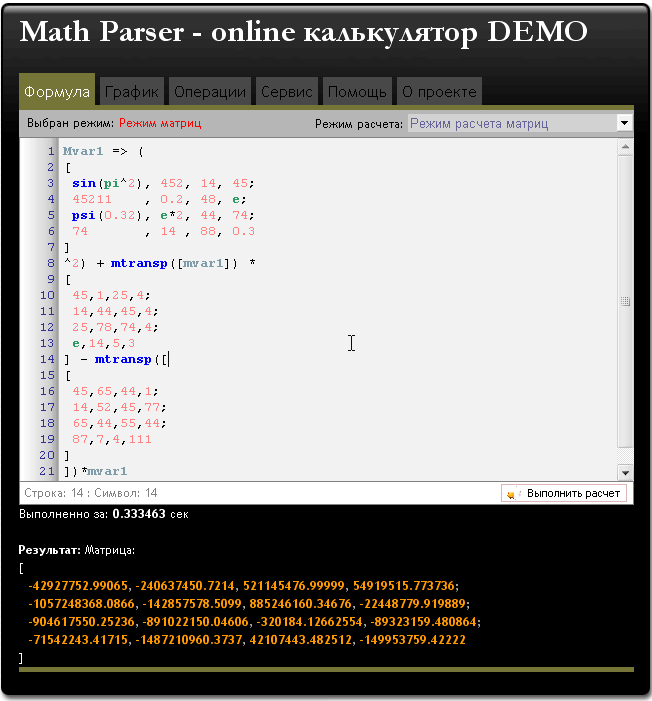Click the editor scrollbar up arrow

click(625, 147)
